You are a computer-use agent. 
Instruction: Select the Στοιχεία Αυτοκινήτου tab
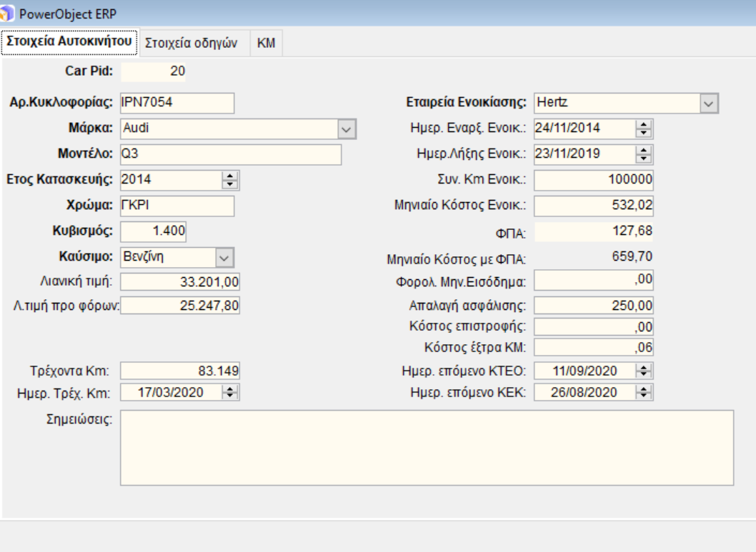(70, 43)
